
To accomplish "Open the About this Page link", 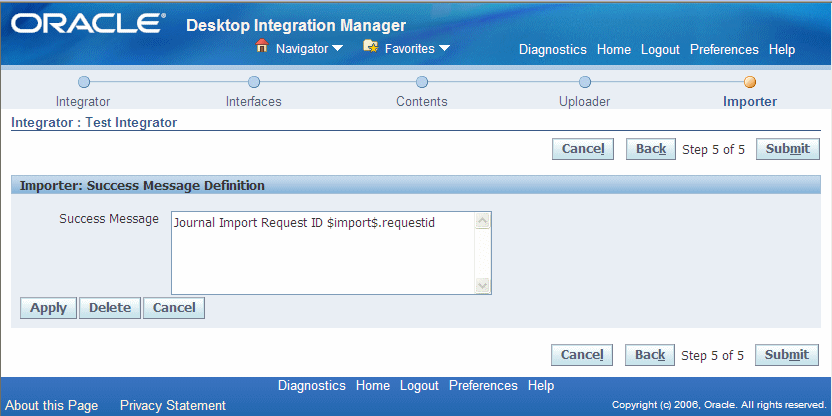I will 51,406.
